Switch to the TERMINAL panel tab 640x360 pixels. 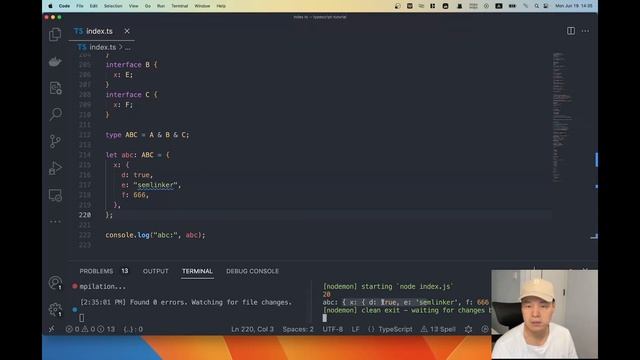point(197,271)
